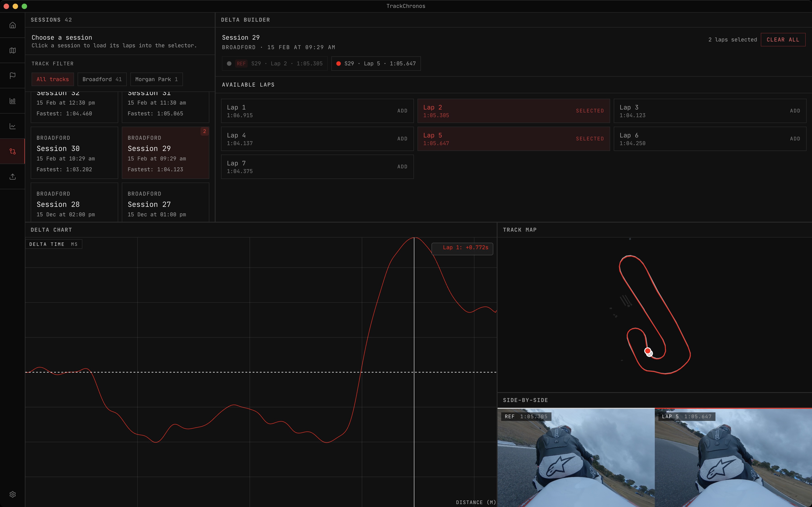Screen dimensions: 812x507
Task: Select the delta comparison route icon
Action: [12, 151]
